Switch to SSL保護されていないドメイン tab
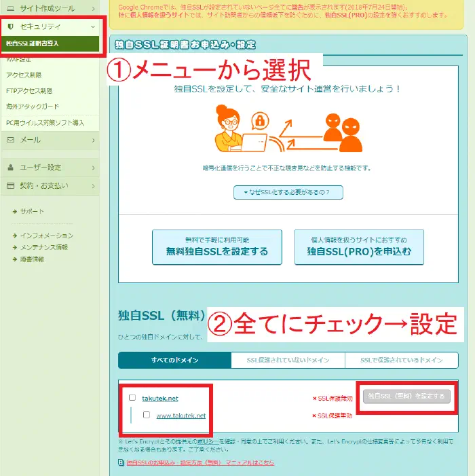 pos(288,360)
